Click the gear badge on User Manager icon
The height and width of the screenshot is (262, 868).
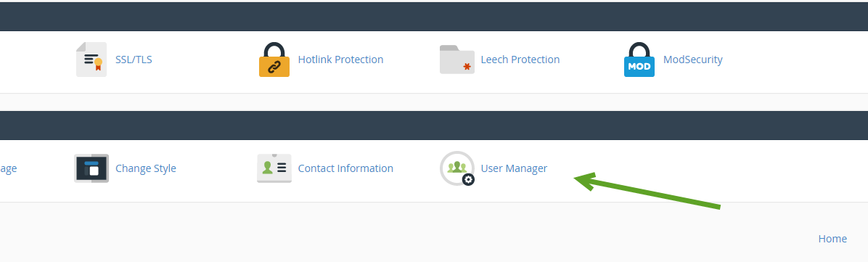468,179
